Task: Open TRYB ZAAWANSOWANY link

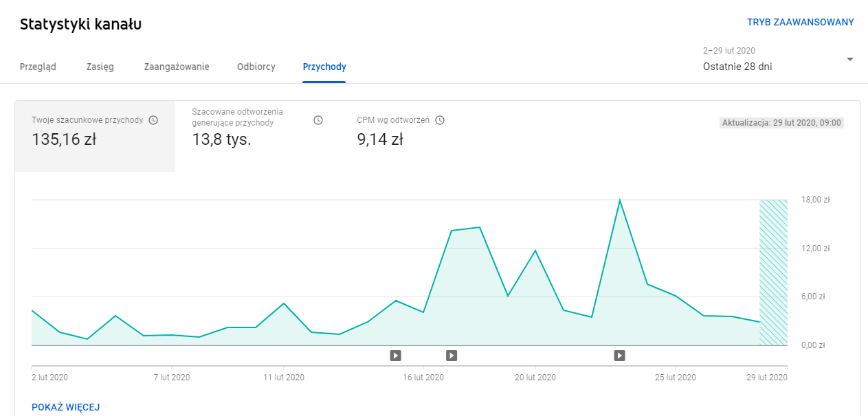Action: point(800,22)
